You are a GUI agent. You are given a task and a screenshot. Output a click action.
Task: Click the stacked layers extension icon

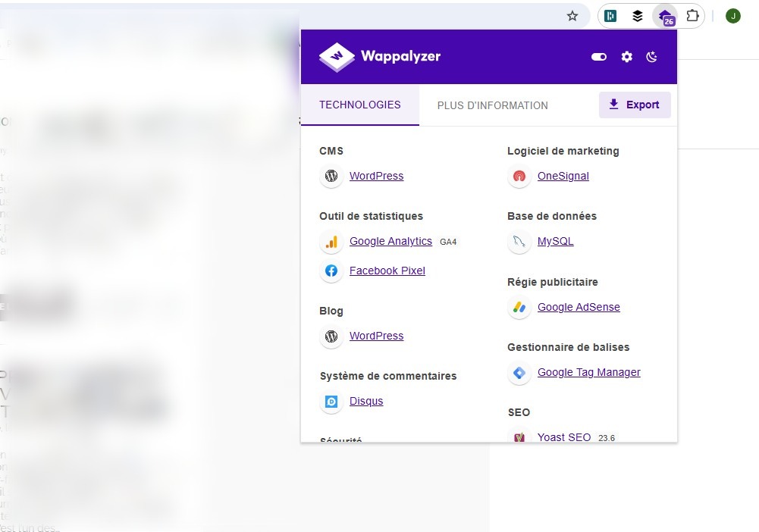pos(638,16)
